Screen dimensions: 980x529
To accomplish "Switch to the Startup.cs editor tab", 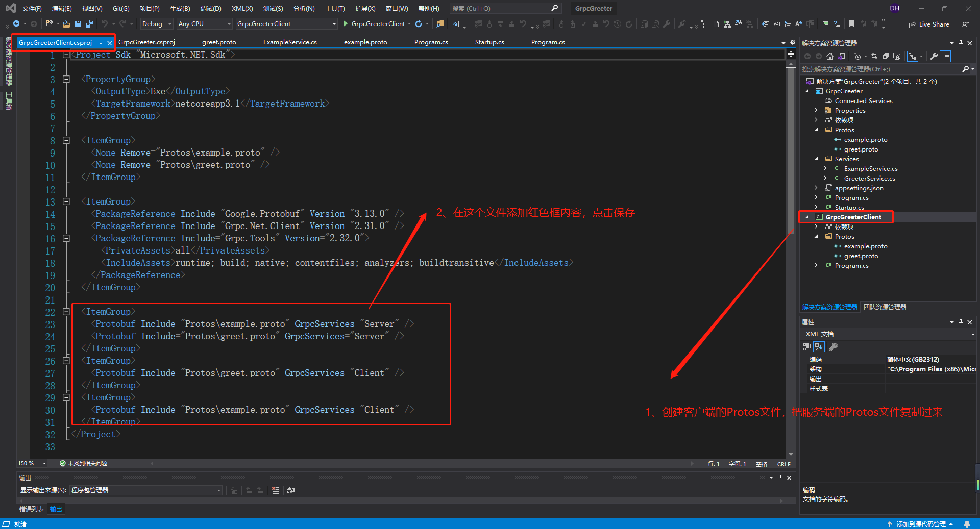I will pos(489,42).
